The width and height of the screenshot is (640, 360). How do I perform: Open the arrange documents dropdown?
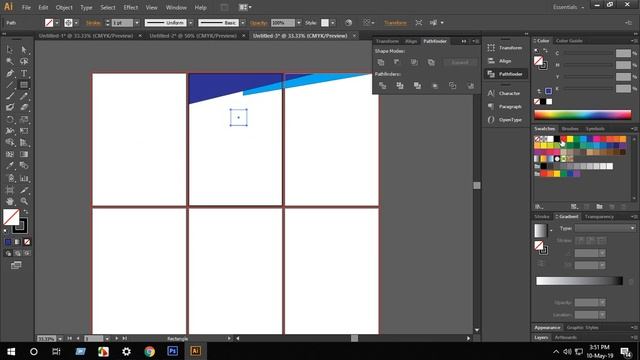click(x=245, y=7)
